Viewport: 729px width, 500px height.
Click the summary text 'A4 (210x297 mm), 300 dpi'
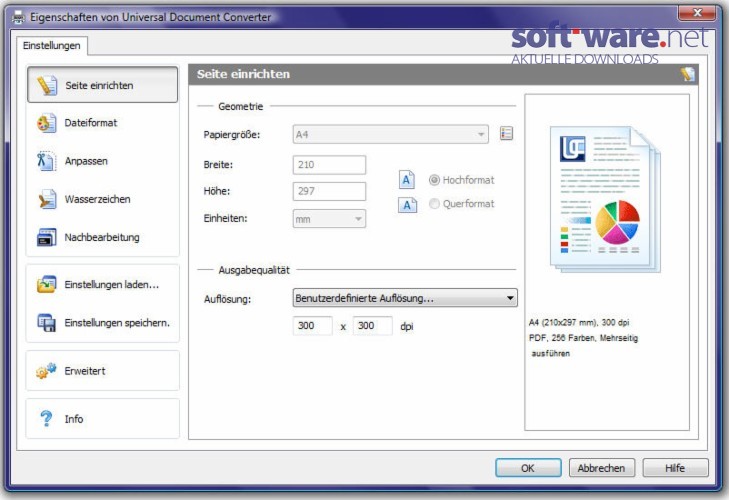[x=579, y=322]
